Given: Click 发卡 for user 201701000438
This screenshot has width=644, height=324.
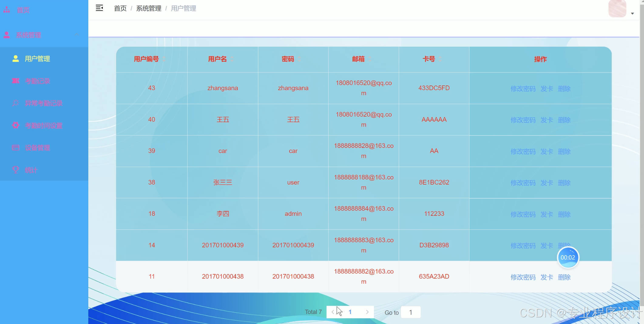Looking at the screenshot, I should [x=547, y=277].
